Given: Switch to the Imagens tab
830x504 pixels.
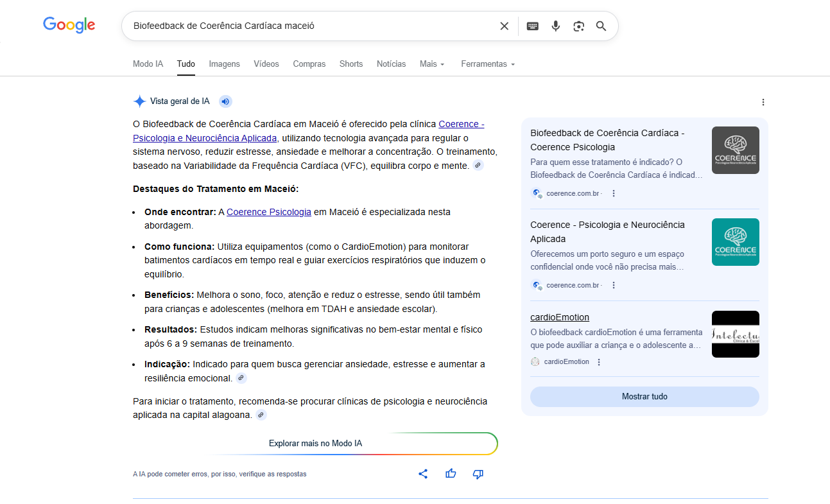Looking at the screenshot, I should click(x=224, y=64).
